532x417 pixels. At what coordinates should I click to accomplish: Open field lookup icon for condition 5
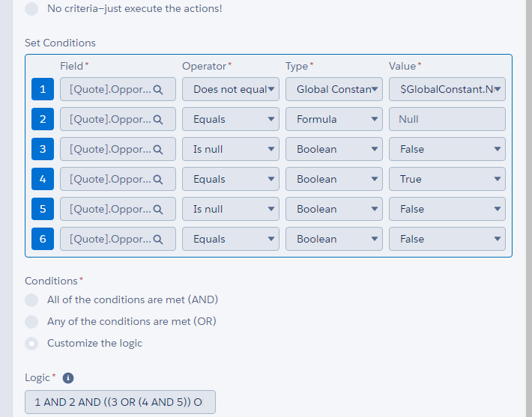point(158,209)
